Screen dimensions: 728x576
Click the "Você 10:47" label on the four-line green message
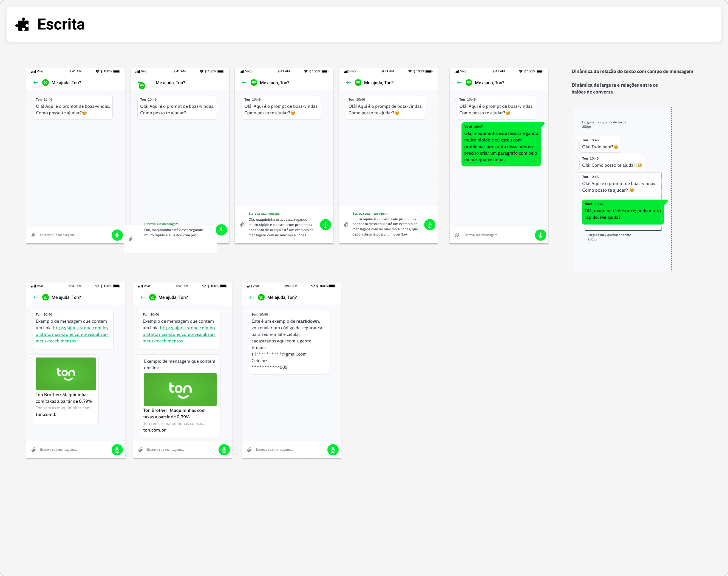tap(474, 126)
